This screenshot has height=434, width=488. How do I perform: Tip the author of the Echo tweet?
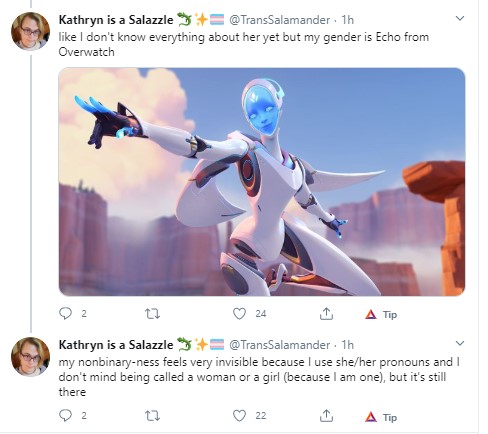(381, 314)
